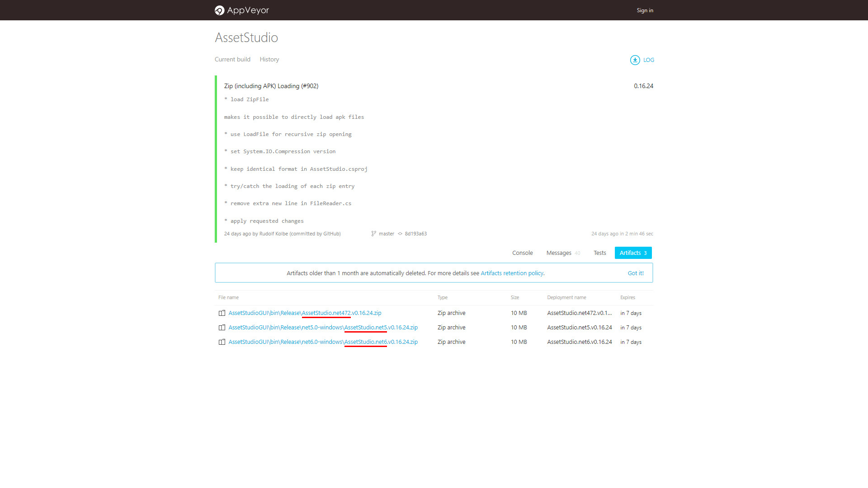The width and height of the screenshot is (868, 488).
Task: Click zip icon beside net472 artifact
Action: (x=222, y=313)
